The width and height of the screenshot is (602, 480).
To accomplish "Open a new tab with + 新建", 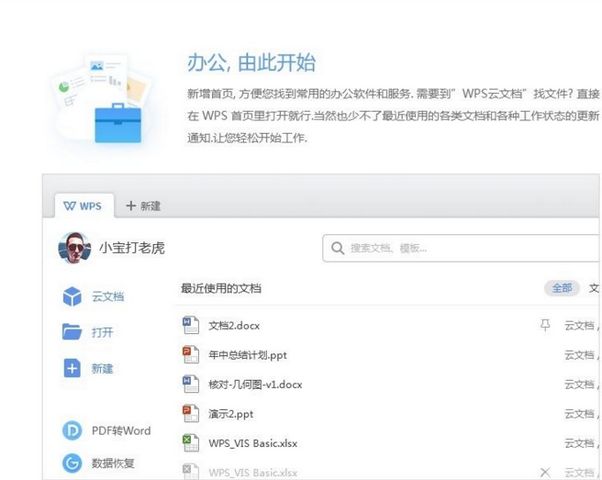I will pos(143,205).
